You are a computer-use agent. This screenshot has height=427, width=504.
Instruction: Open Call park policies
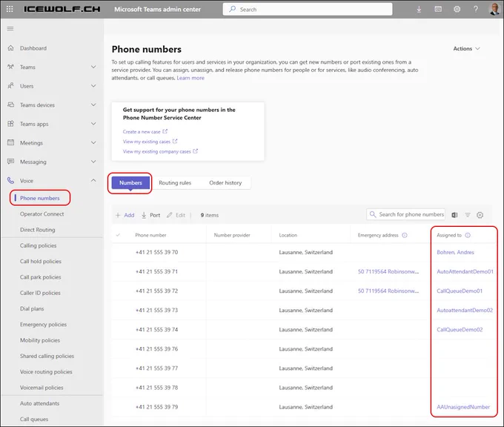[x=40, y=277]
